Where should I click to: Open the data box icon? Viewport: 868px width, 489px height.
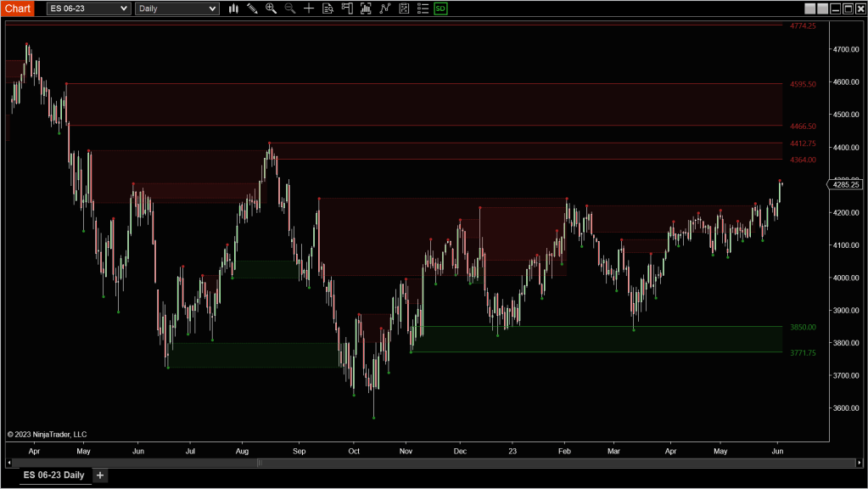328,8
